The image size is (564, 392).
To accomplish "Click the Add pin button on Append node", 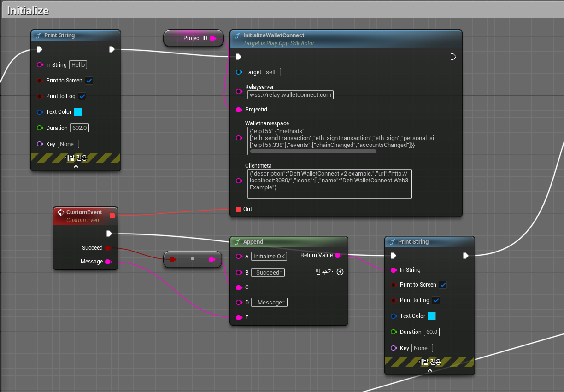I will click(340, 272).
